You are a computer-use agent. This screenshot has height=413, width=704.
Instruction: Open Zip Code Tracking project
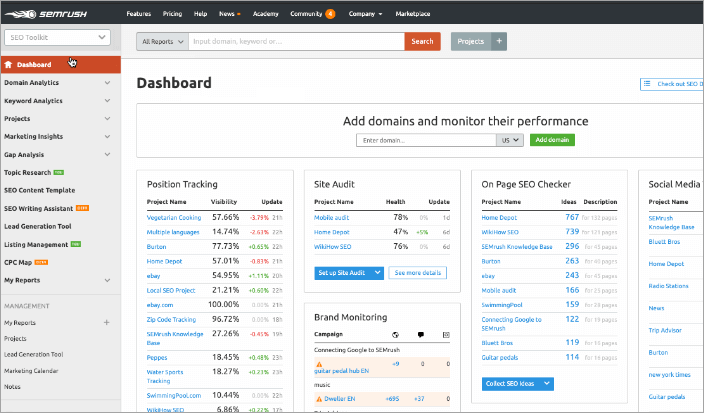pyautogui.click(x=171, y=320)
